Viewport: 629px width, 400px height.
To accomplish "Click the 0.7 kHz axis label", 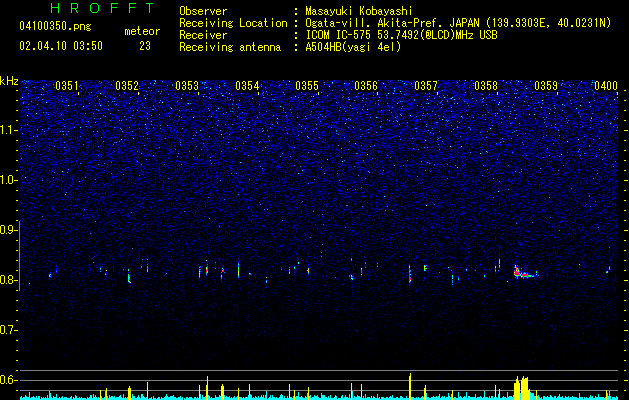I will [8, 330].
